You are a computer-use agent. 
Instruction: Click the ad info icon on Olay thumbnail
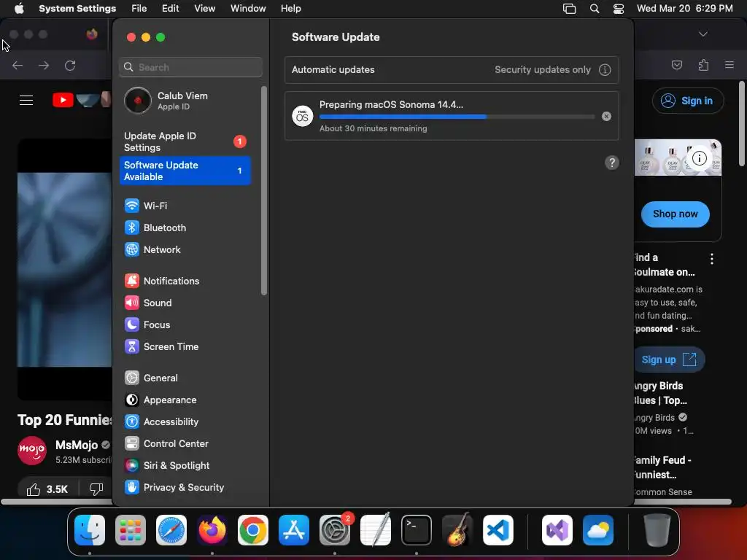[700, 157]
